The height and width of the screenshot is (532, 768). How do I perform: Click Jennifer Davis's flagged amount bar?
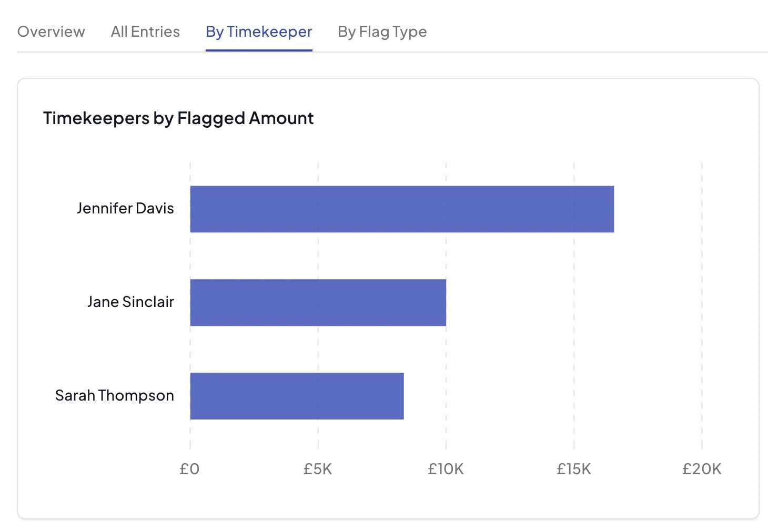[x=401, y=209]
